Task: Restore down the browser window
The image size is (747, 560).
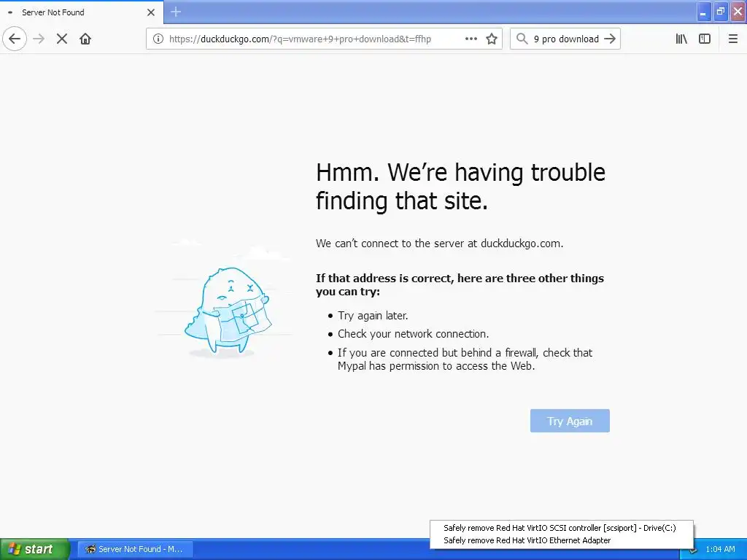Action: click(x=721, y=12)
